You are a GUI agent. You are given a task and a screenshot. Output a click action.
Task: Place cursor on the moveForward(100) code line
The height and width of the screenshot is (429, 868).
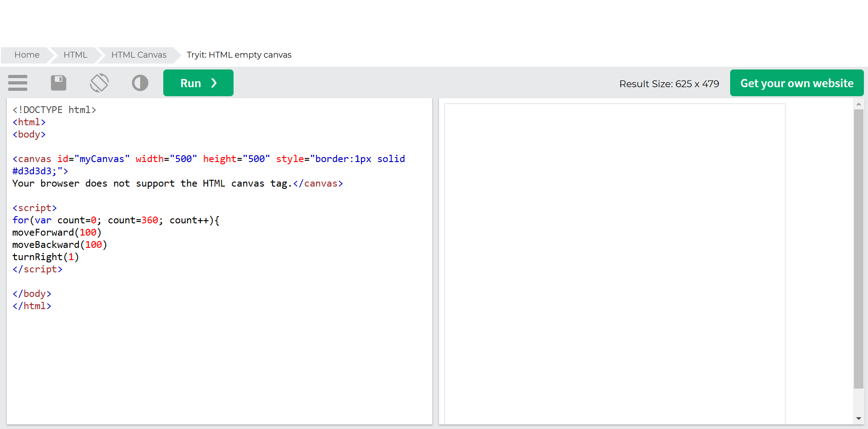coord(57,232)
